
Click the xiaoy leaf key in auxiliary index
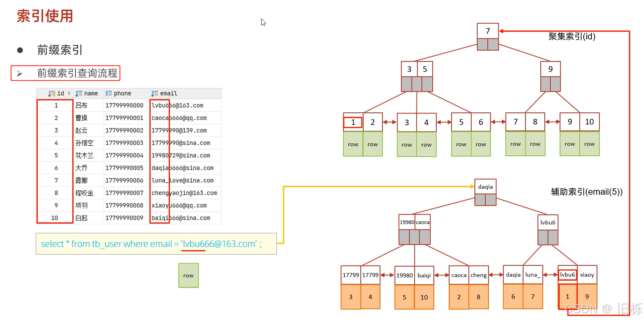tap(587, 275)
